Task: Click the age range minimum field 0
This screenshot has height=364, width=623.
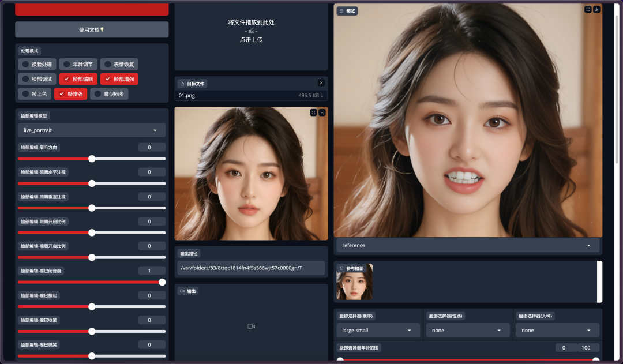Action: click(x=566, y=348)
